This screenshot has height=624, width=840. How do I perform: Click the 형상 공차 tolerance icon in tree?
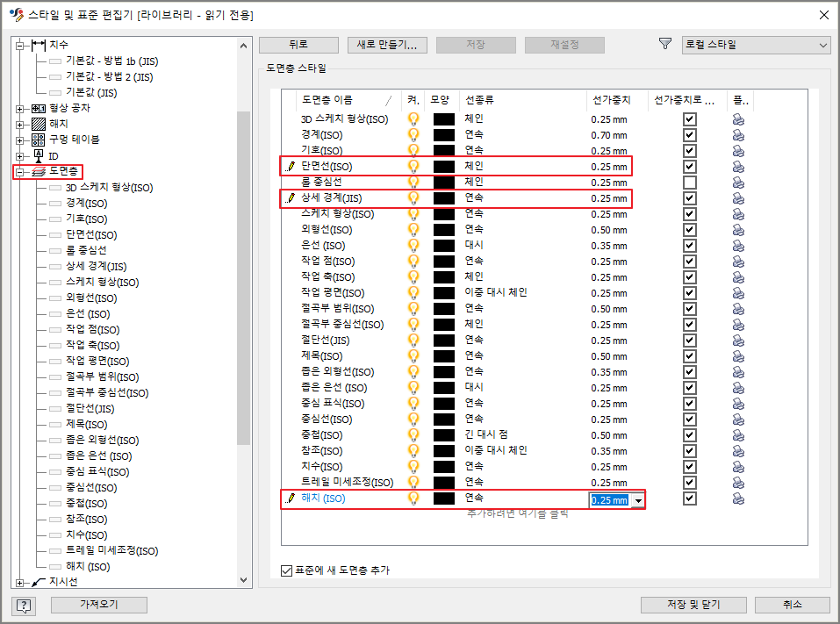[39, 108]
